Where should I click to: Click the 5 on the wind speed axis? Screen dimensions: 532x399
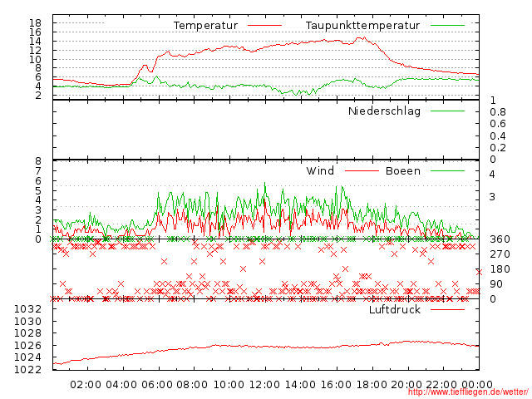[x=38, y=190]
